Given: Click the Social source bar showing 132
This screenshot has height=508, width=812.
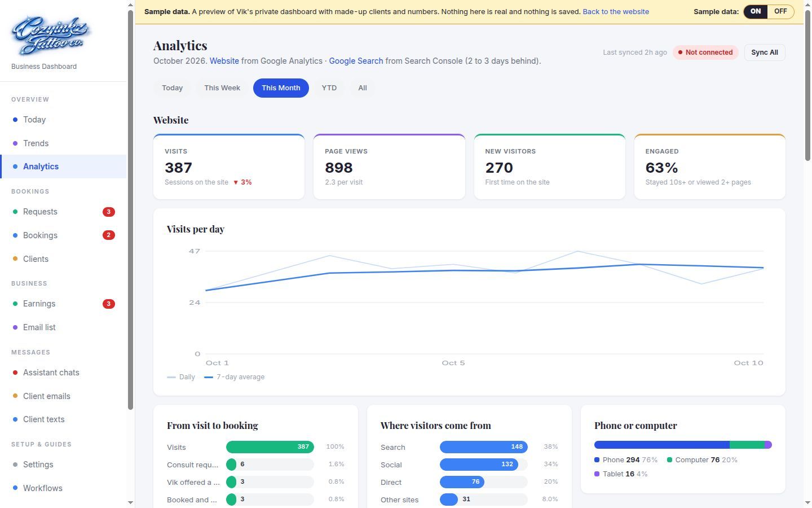Looking at the screenshot, I should coord(479,465).
